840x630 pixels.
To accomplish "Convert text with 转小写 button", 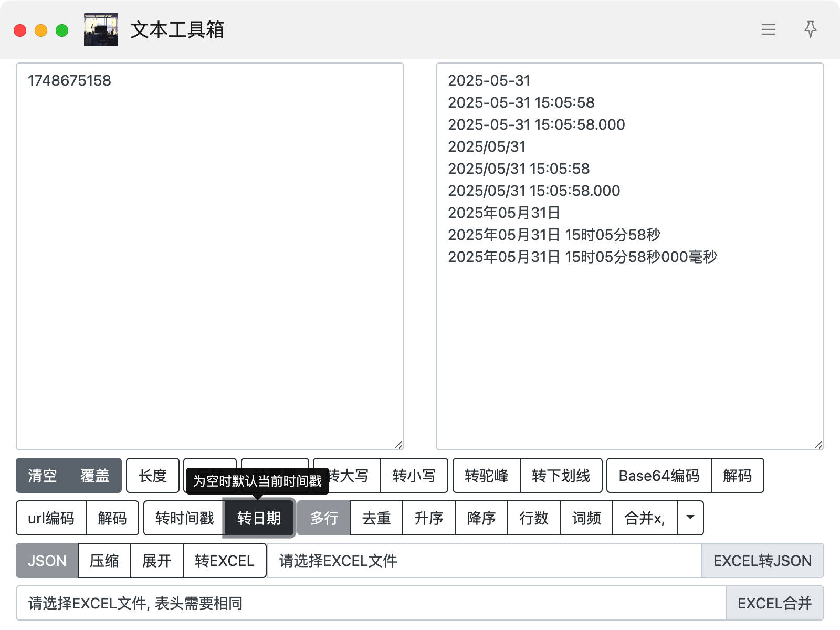I will click(x=414, y=476).
